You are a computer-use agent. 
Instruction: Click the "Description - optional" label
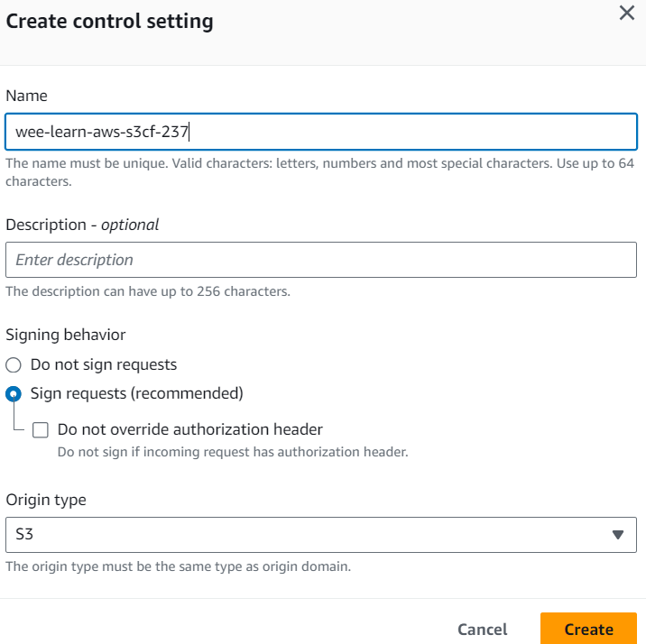pyautogui.click(x=82, y=225)
